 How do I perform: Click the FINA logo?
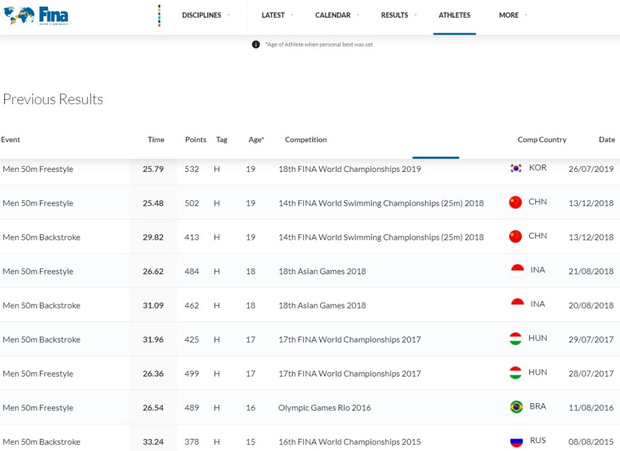tap(36, 15)
